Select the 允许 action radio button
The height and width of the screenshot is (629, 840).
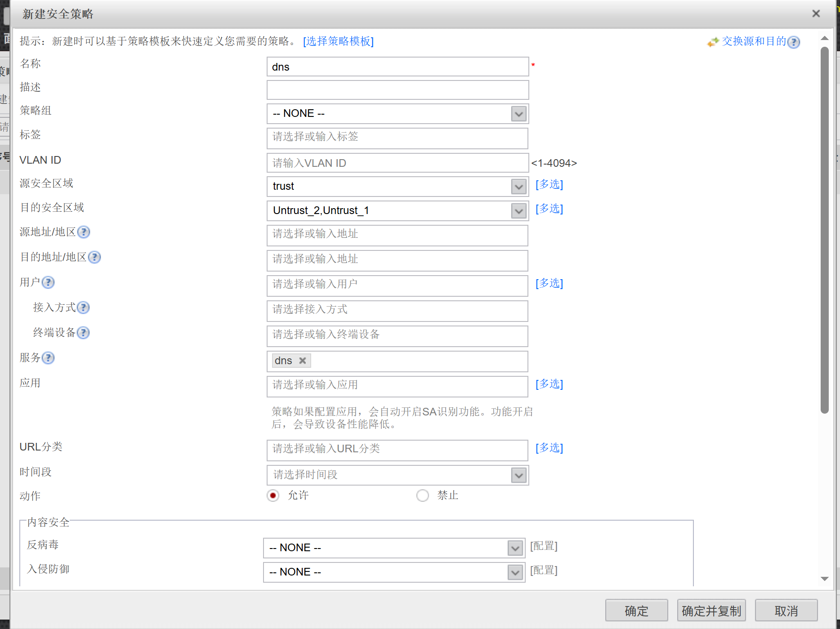click(x=273, y=495)
